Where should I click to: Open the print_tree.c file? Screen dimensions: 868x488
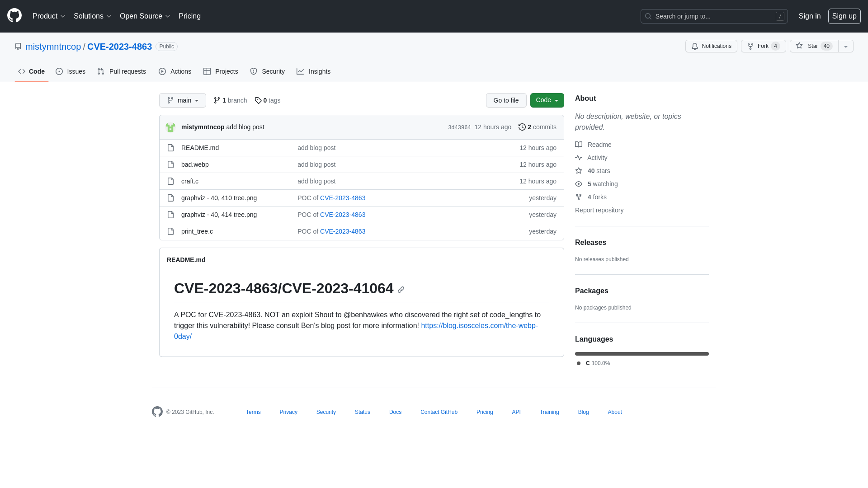[197, 231]
